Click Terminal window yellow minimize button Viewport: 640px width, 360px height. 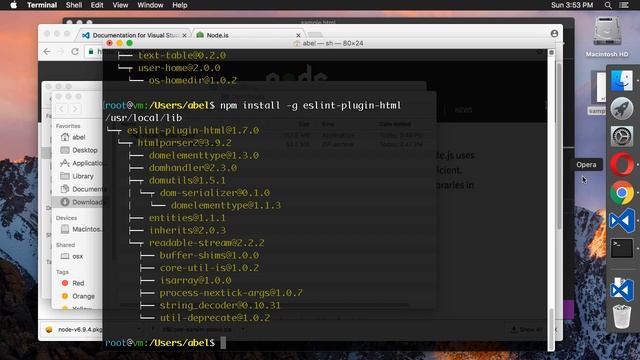[x=120, y=43]
